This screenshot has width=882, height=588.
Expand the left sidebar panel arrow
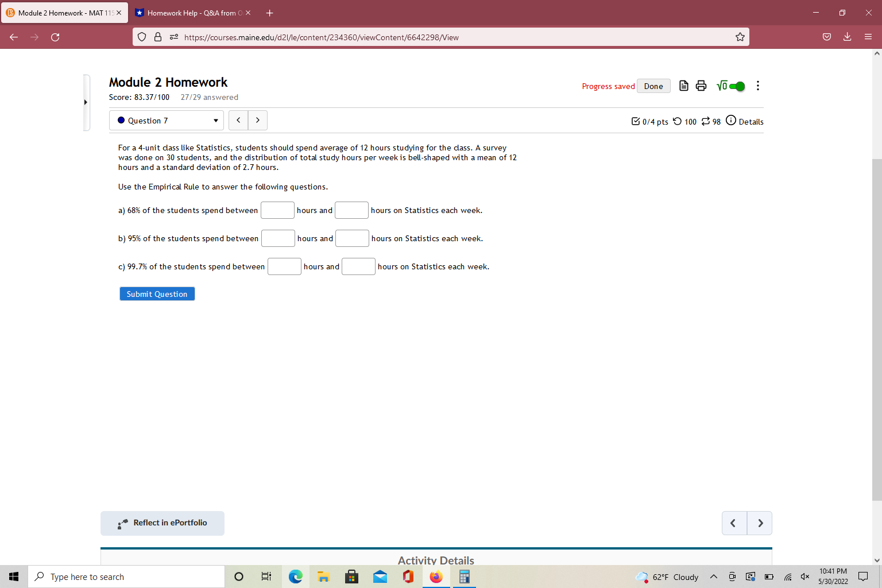[85, 102]
